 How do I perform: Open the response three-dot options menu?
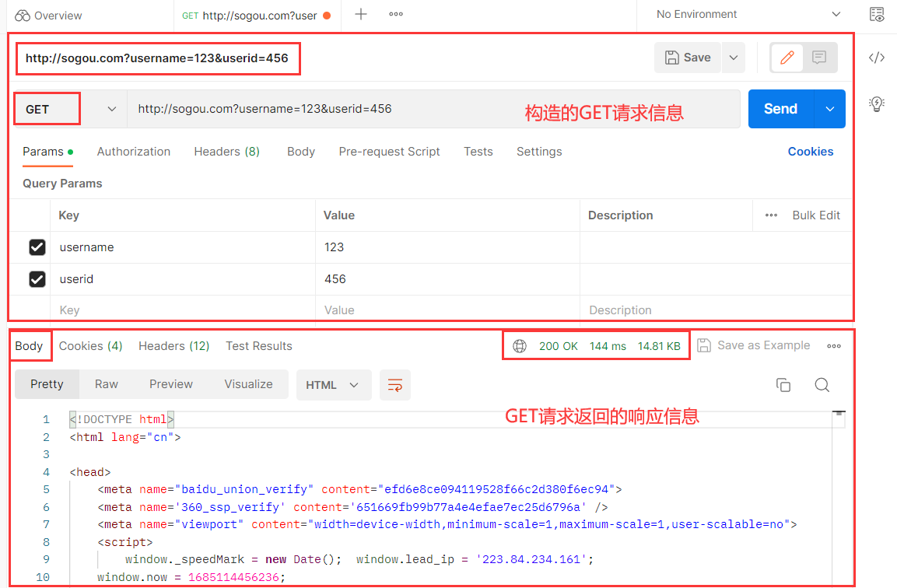833,346
